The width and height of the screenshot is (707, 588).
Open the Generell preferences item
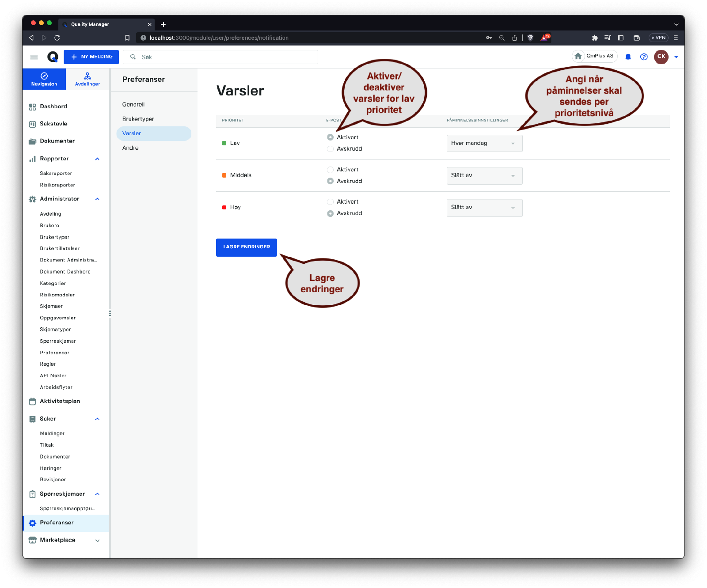click(133, 105)
